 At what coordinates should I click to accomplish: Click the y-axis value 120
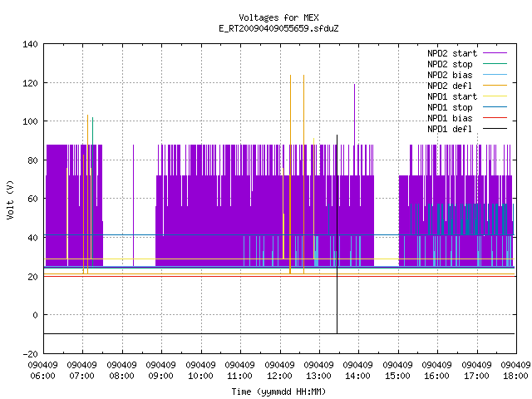30,83
